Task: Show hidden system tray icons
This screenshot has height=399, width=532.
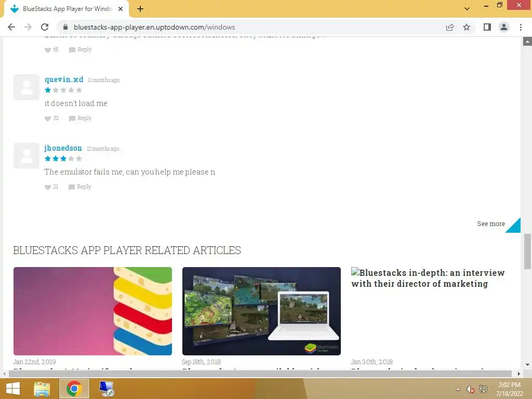Action: click(x=458, y=389)
